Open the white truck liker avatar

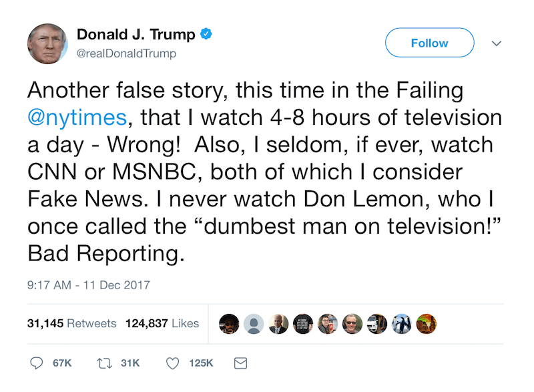(377, 324)
